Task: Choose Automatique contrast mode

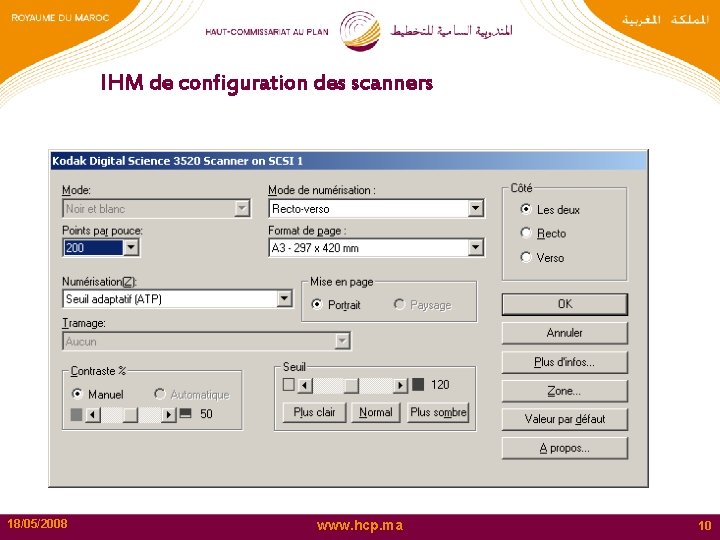Action: (x=159, y=394)
